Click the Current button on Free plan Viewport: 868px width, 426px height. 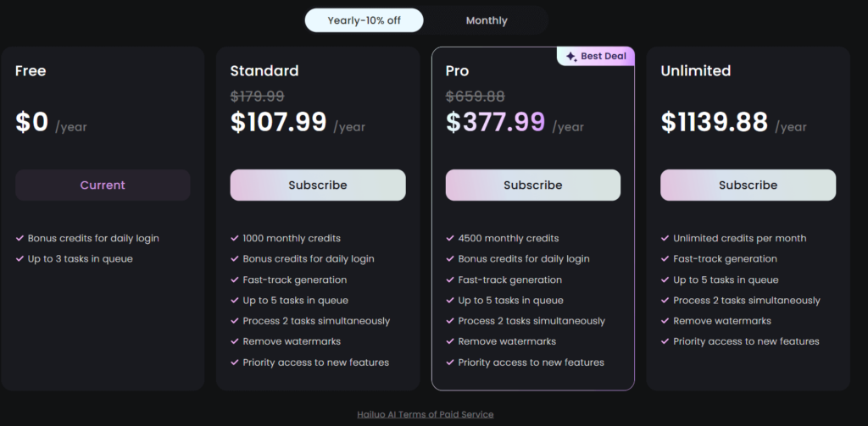click(x=103, y=185)
